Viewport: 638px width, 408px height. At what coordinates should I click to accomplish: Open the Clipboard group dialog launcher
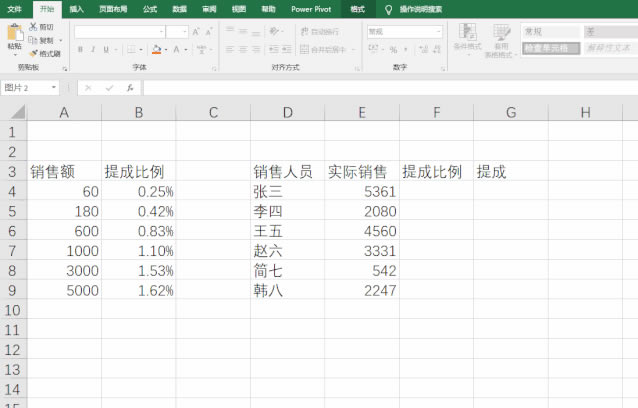pyautogui.click(x=64, y=69)
